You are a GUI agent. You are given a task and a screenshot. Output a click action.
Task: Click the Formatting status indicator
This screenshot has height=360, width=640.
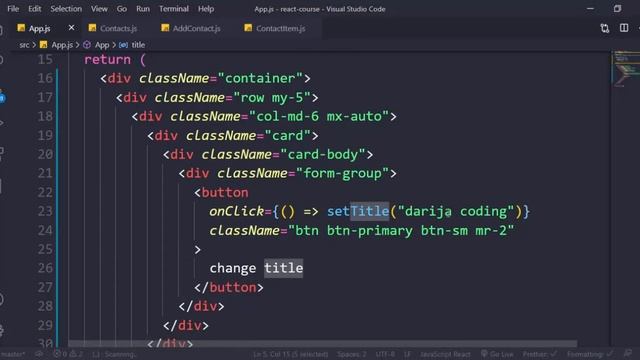click(x=590, y=354)
